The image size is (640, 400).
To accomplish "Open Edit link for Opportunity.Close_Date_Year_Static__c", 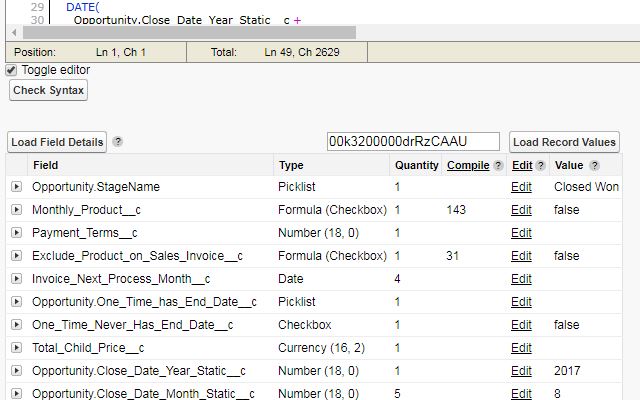I will click(x=521, y=371).
